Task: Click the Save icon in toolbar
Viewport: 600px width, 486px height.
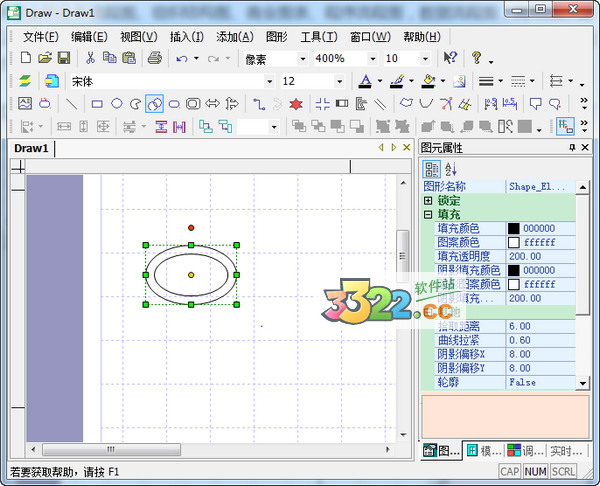Action: pyautogui.click(x=63, y=59)
